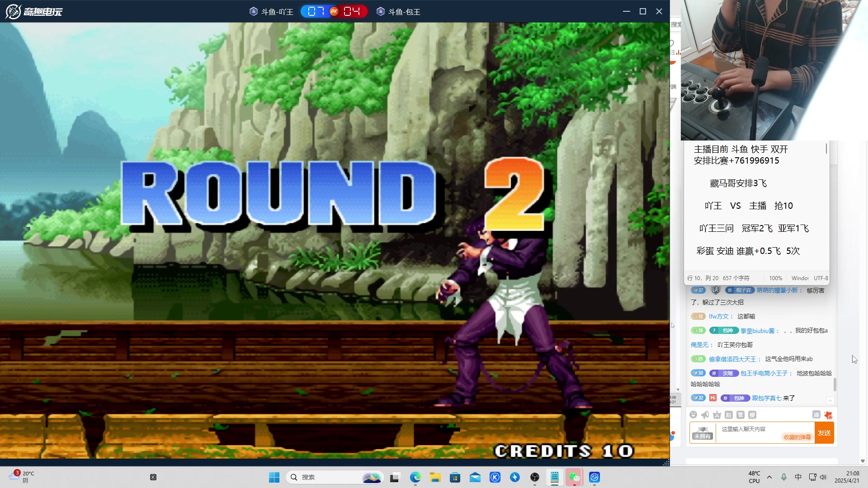Switch to 奇趣电玩 app on the taskbar
This screenshot has height=488, width=868.
pyautogui.click(x=594, y=477)
